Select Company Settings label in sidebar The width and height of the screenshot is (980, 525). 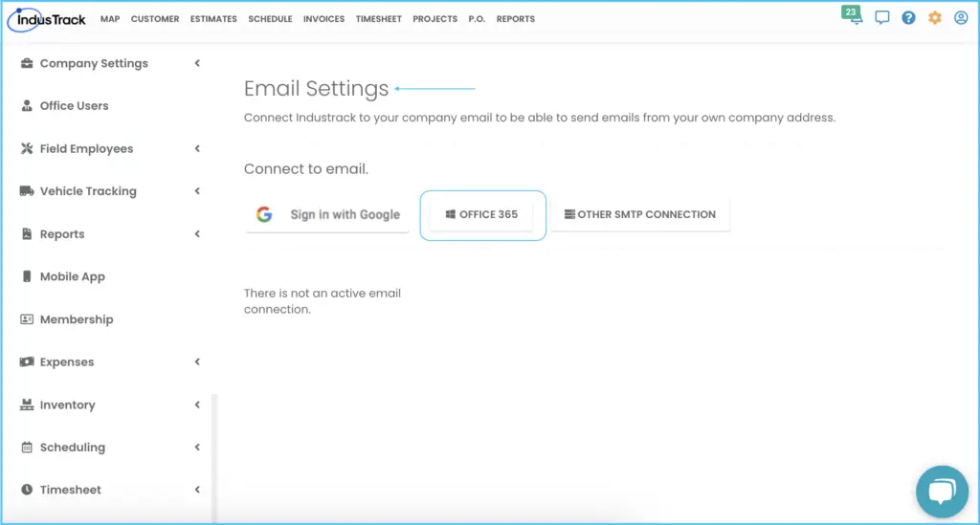tap(94, 63)
